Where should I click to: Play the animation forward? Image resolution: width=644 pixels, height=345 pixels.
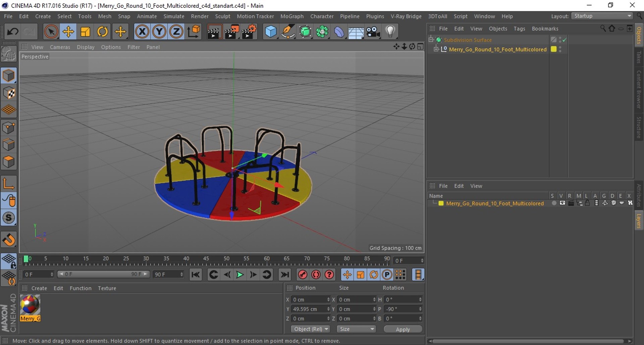[x=240, y=275]
